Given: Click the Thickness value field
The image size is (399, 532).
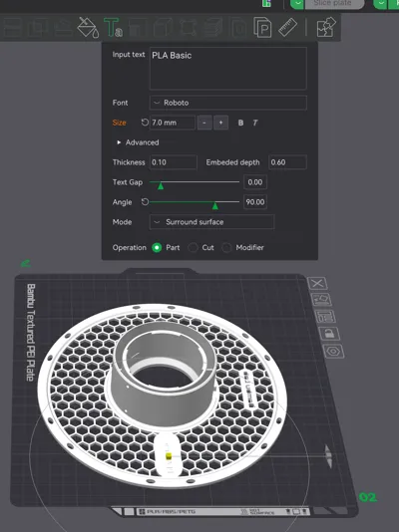Looking at the screenshot, I should [174, 162].
